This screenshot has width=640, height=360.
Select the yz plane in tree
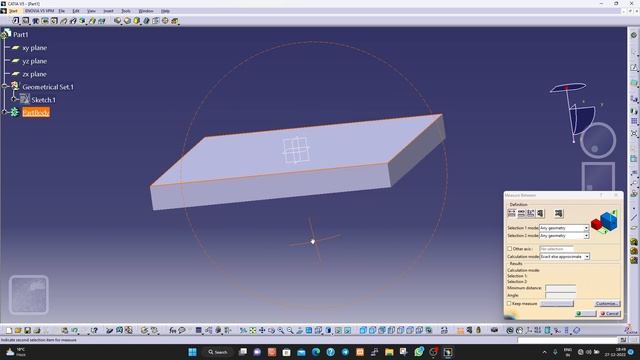point(34,61)
